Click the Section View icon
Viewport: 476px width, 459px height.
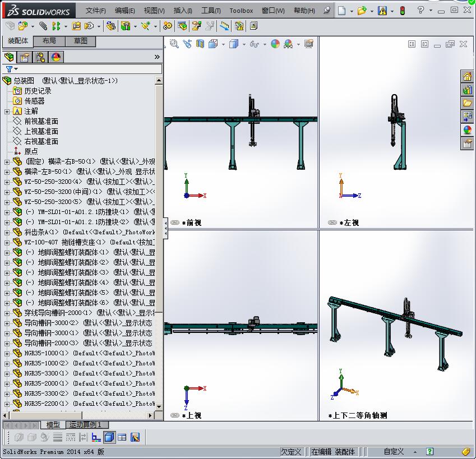coord(200,44)
